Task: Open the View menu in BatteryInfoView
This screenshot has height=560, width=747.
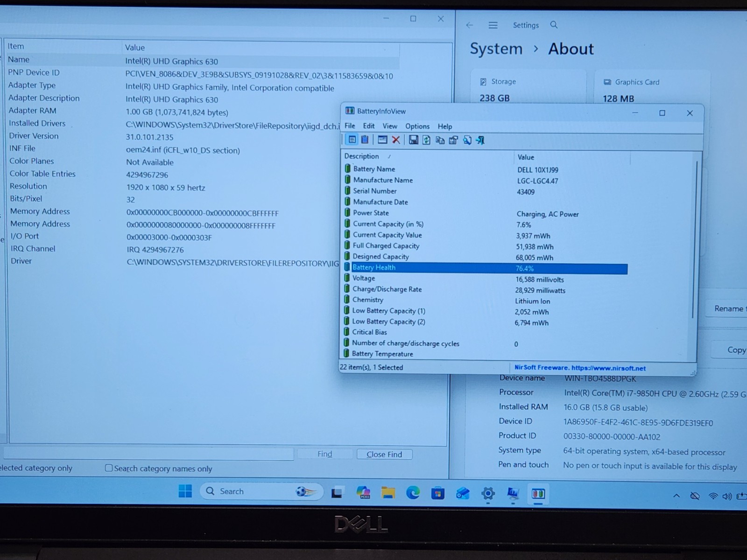Action: 390,126
